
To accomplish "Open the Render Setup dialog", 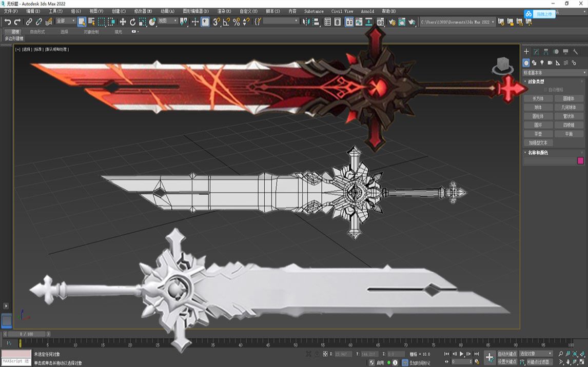I will pyautogui.click(x=392, y=22).
